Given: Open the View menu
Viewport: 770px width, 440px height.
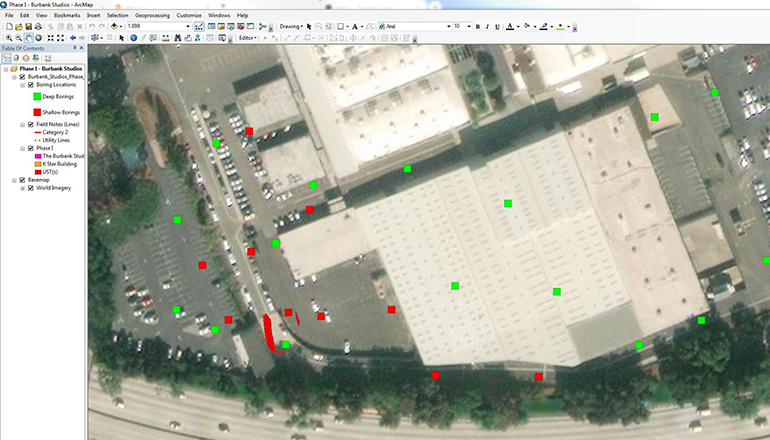Looking at the screenshot, I should 42,15.
